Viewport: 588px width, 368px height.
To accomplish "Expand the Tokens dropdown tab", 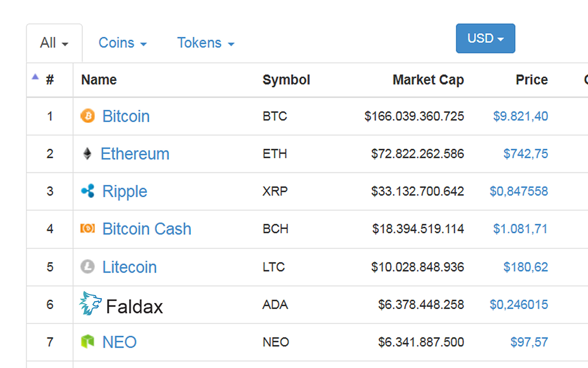I will 205,43.
